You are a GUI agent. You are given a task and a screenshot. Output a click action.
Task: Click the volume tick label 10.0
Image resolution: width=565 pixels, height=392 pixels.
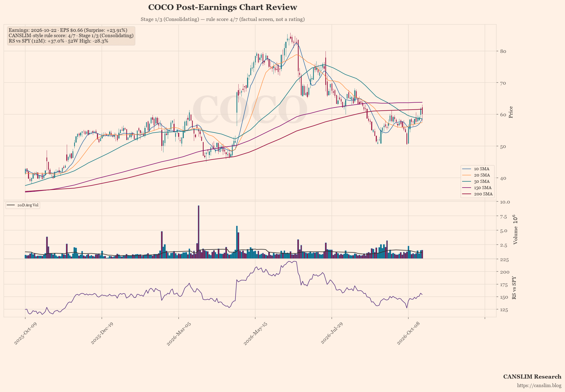click(x=505, y=202)
